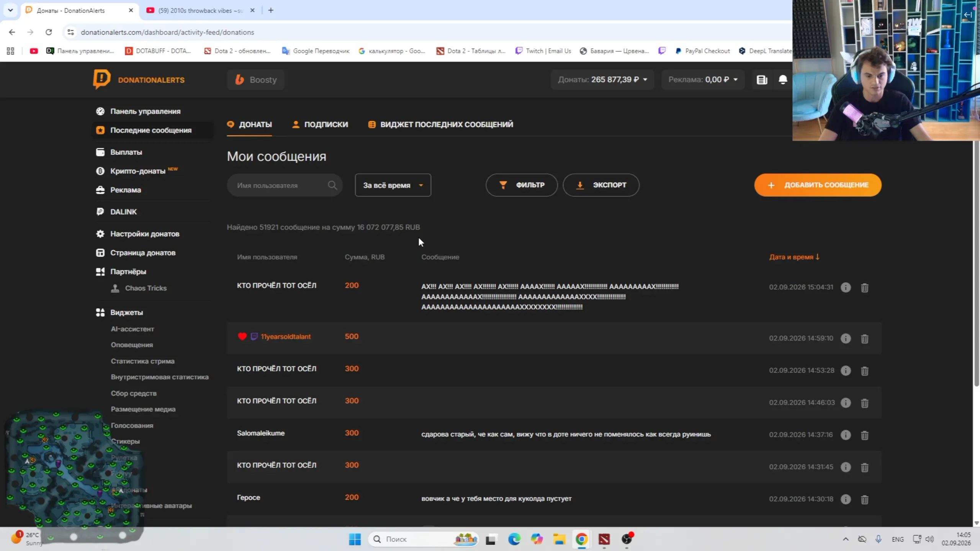This screenshot has width=980, height=551.
Task: Open Сбор средств widget
Action: 134,393
